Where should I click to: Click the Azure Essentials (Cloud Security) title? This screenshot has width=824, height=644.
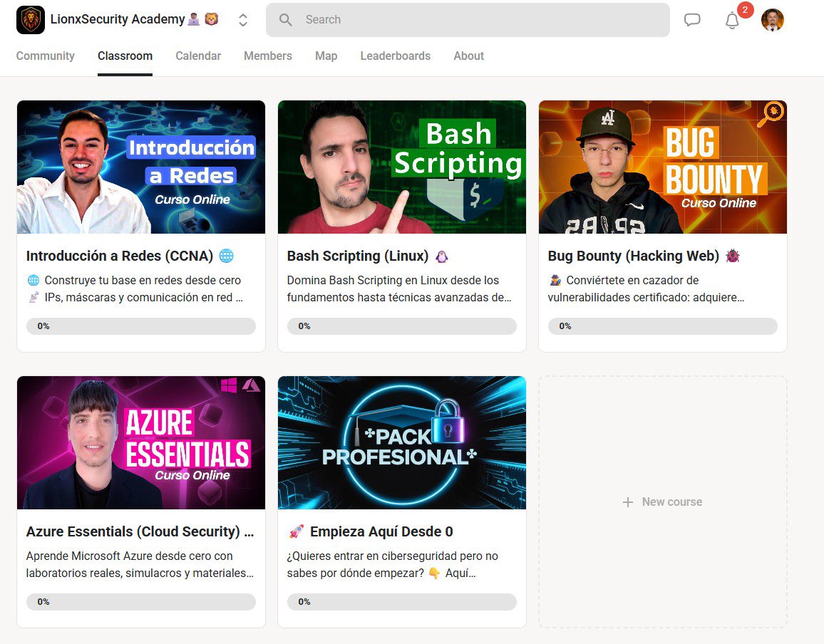coord(140,531)
